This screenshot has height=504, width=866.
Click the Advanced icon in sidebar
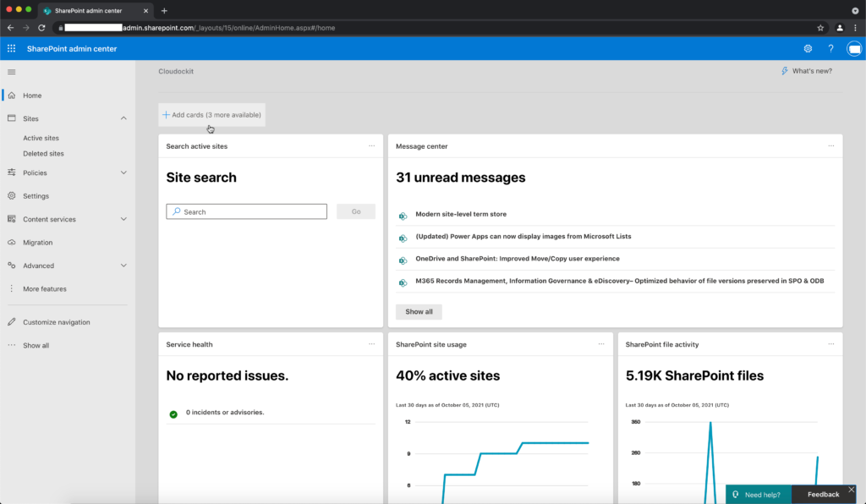coord(12,266)
